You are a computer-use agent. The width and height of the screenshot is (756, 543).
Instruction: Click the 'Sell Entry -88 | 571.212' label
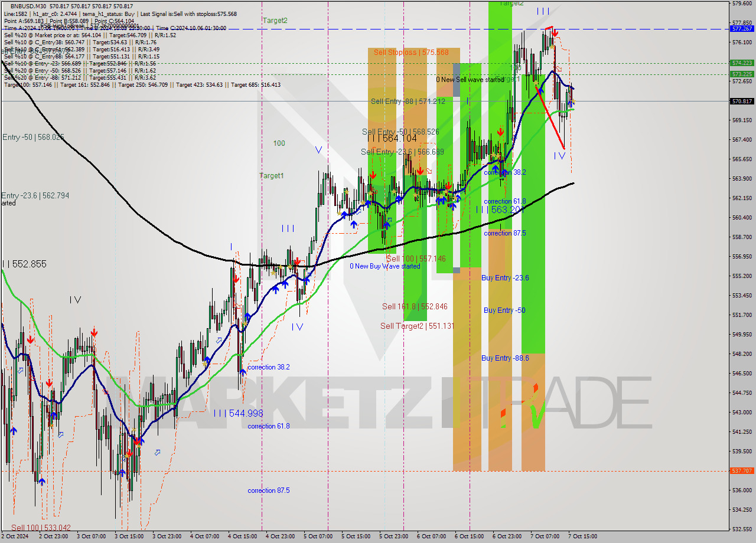point(408,102)
